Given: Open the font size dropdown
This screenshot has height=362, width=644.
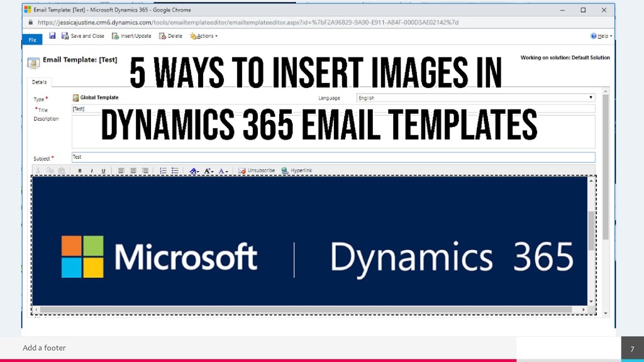Looking at the screenshot, I should click(209, 171).
